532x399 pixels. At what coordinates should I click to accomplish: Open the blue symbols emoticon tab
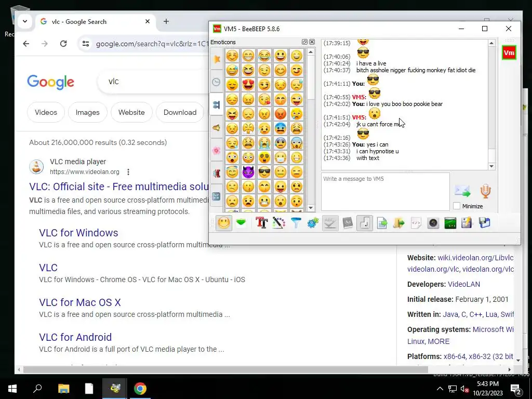[217, 196]
